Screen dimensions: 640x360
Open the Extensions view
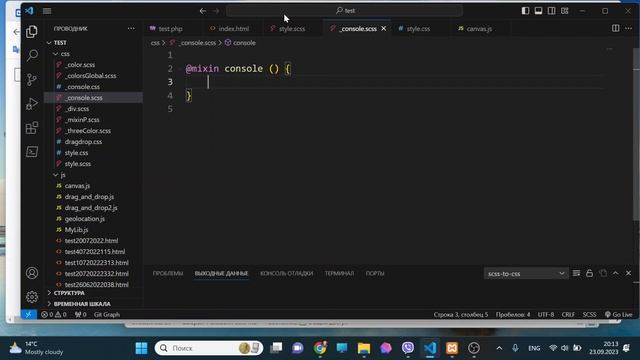tap(32, 128)
